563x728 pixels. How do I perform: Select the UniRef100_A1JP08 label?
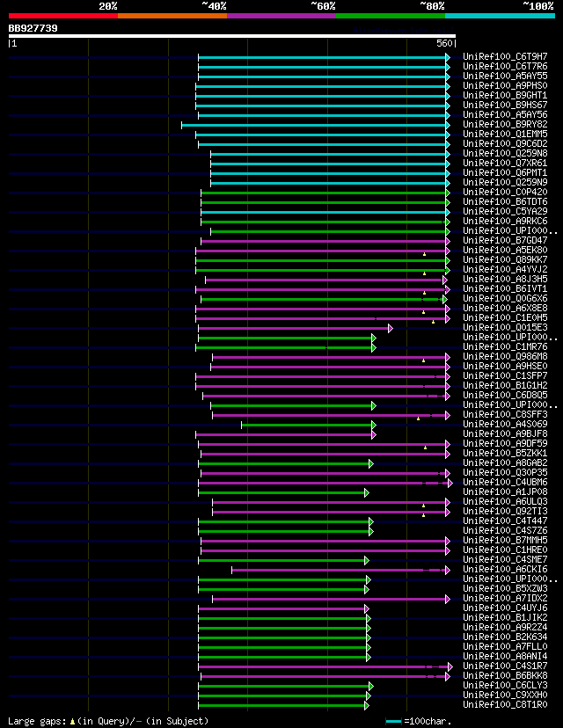click(x=505, y=491)
